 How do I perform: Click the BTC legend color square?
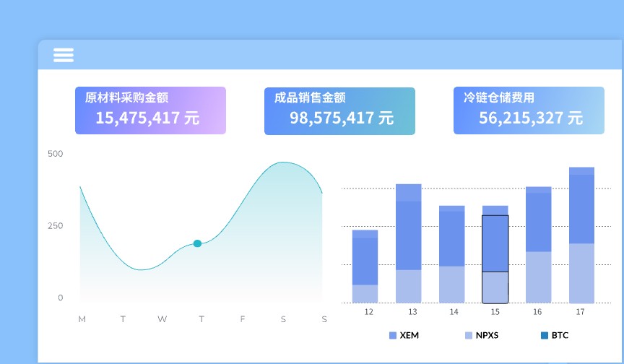[x=545, y=335]
